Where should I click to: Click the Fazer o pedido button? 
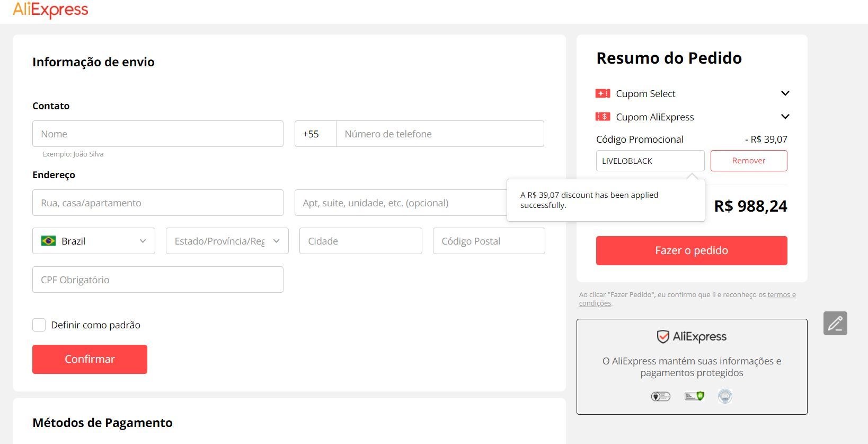(692, 250)
